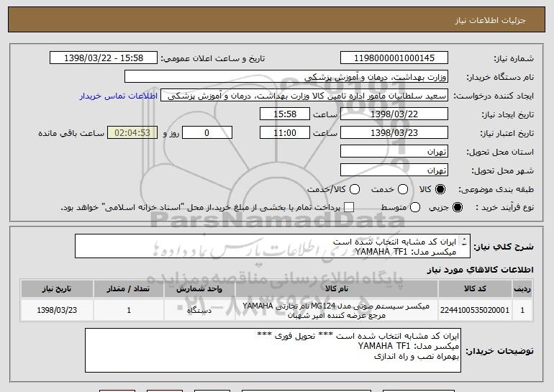This screenshot has width=554, height=392.
Task: Click creation time field 15:58
Action: pyautogui.click(x=285, y=114)
